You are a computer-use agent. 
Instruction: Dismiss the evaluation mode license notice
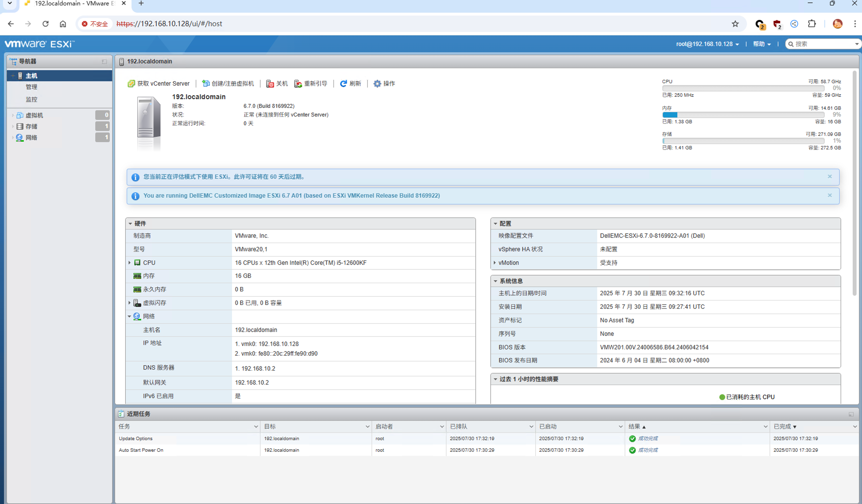pyautogui.click(x=829, y=177)
